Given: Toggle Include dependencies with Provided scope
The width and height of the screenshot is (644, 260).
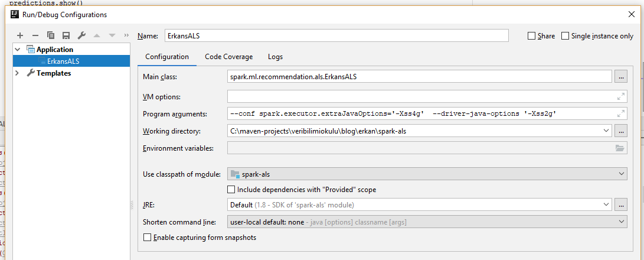Looking at the screenshot, I should pos(231,190).
